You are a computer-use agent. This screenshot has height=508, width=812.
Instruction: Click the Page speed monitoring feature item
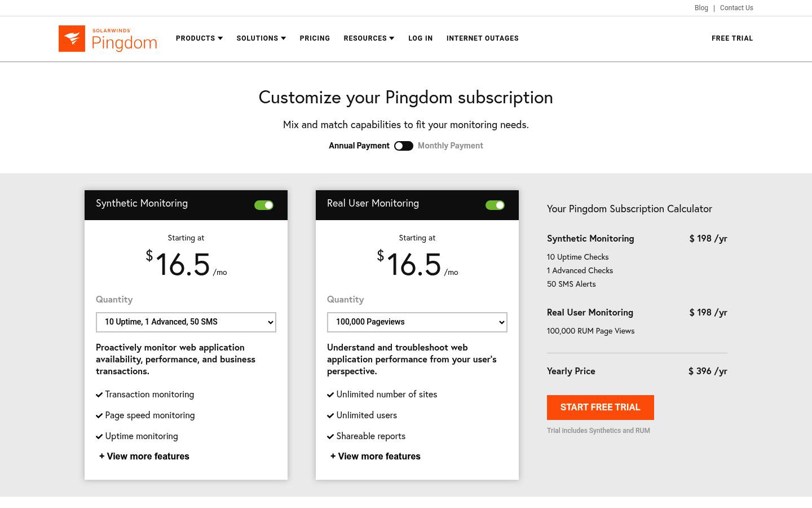[145, 415]
